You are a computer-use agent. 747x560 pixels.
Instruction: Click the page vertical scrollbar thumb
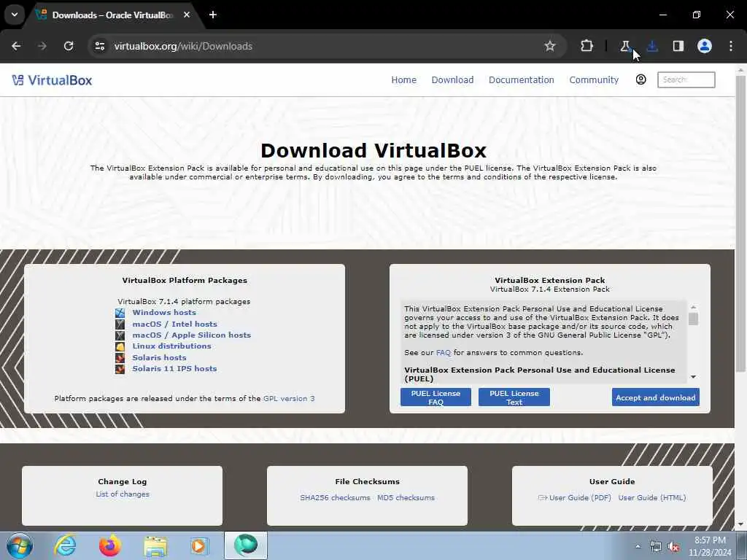740,224
